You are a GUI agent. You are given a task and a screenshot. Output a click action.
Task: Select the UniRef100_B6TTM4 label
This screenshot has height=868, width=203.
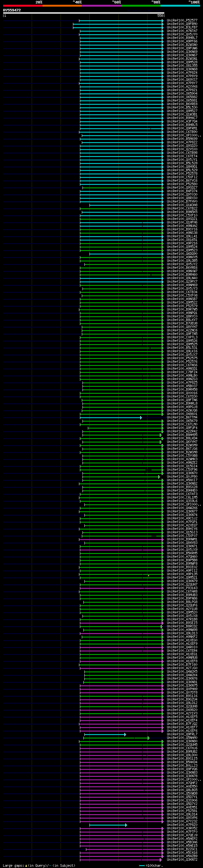[x=182, y=418]
